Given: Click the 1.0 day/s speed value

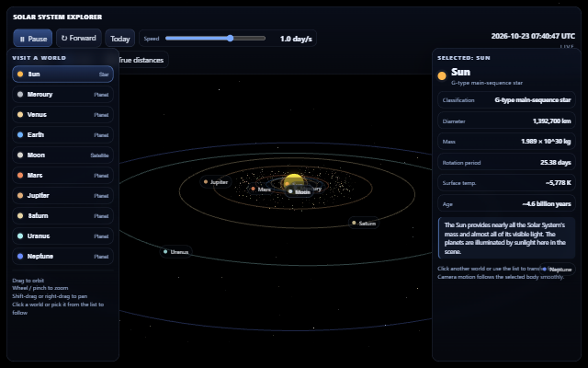Looking at the screenshot, I should click(296, 39).
